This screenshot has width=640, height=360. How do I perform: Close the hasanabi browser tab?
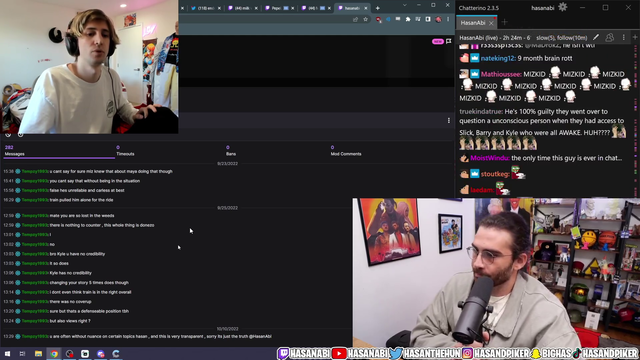(366, 8)
